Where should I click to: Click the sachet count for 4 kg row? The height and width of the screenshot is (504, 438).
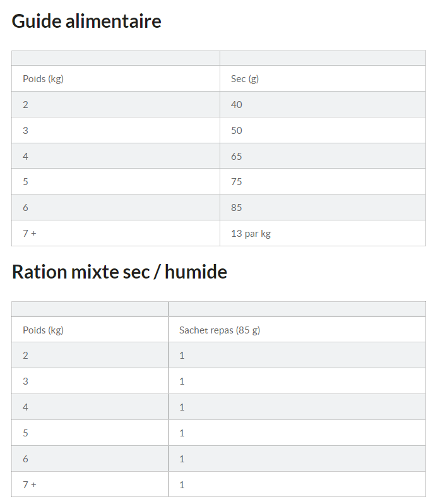[x=182, y=407]
